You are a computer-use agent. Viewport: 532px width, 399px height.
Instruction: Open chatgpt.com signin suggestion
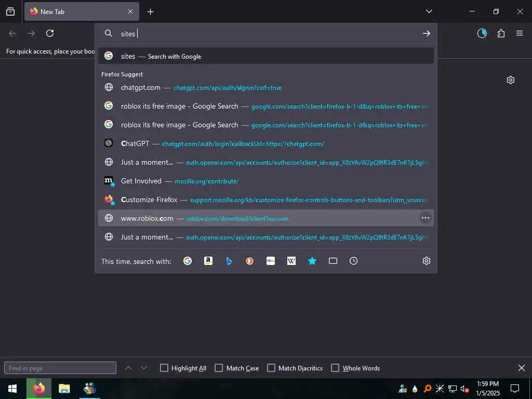(265, 87)
